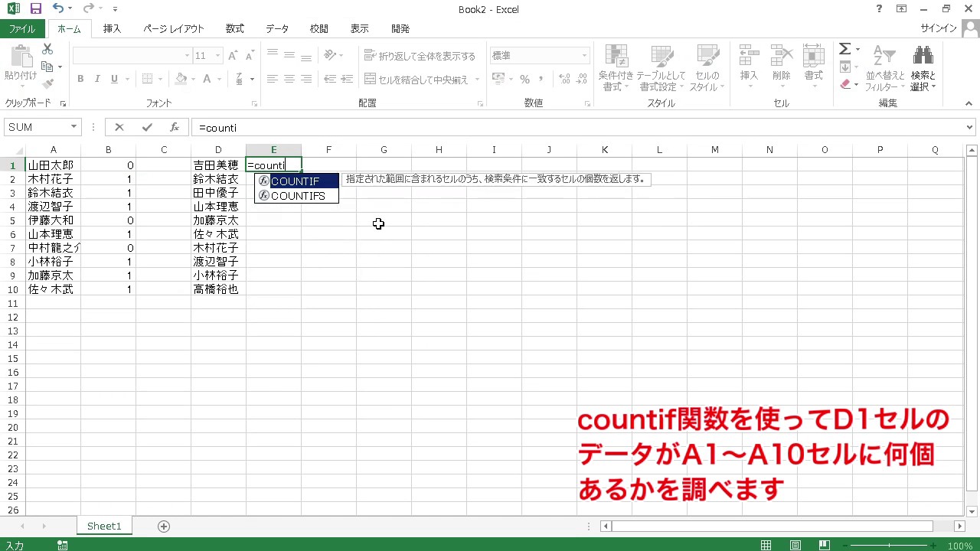This screenshot has height=551, width=980.
Task: Open the font size dropdown showing 11
Action: (217, 56)
